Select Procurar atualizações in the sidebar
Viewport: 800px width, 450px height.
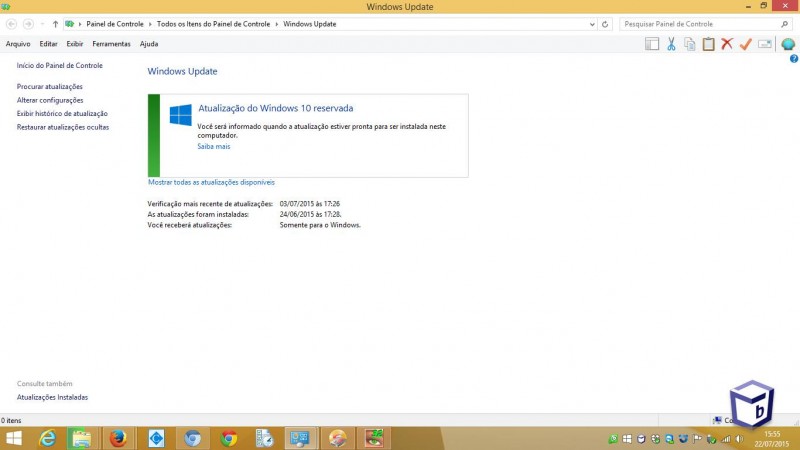pos(49,87)
